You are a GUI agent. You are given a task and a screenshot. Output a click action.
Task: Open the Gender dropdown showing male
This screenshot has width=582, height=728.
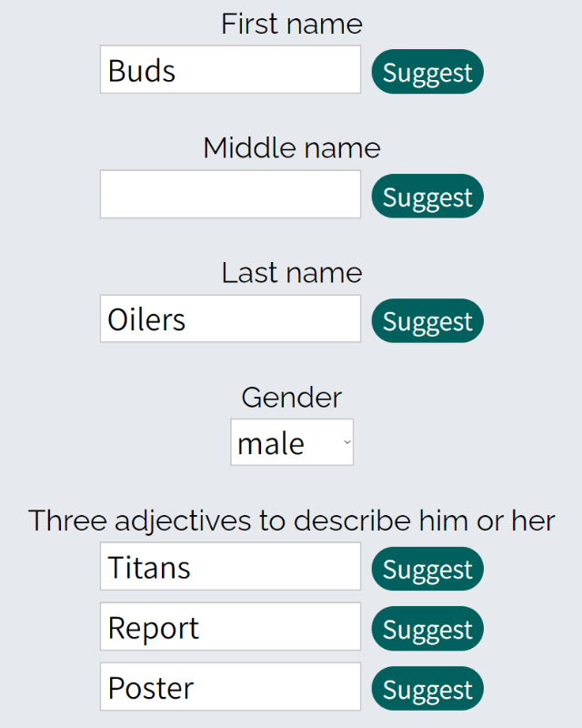point(291,443)
